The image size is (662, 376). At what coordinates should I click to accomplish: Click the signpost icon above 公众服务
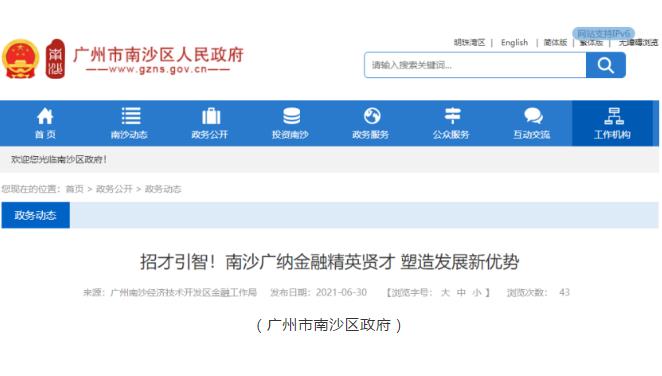pyautogui.click(x=453, y=116)
